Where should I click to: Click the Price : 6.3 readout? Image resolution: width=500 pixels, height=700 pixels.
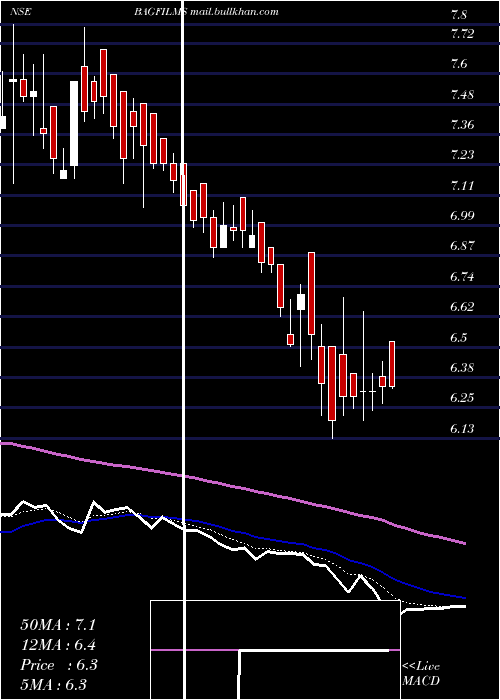pos(59,665)
